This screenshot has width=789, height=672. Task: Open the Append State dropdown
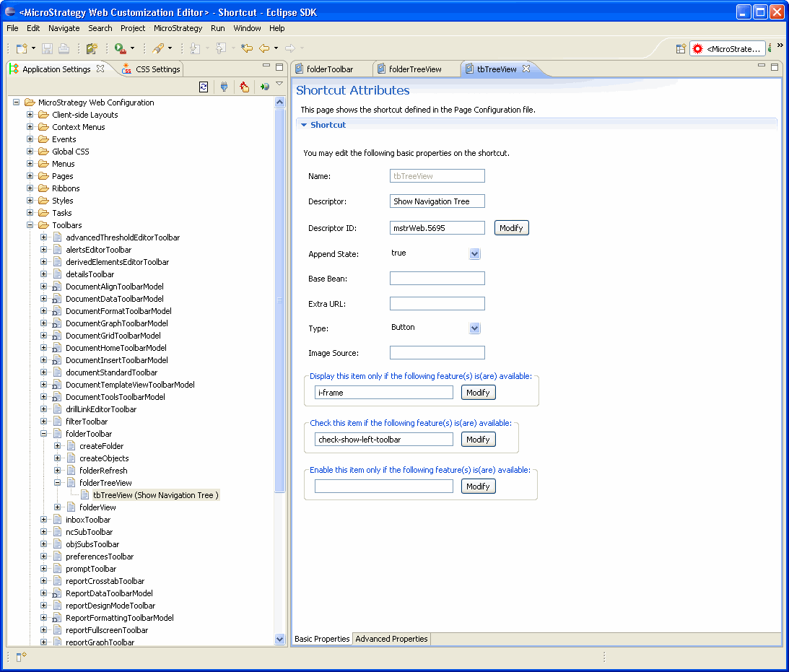coord(474,254)
